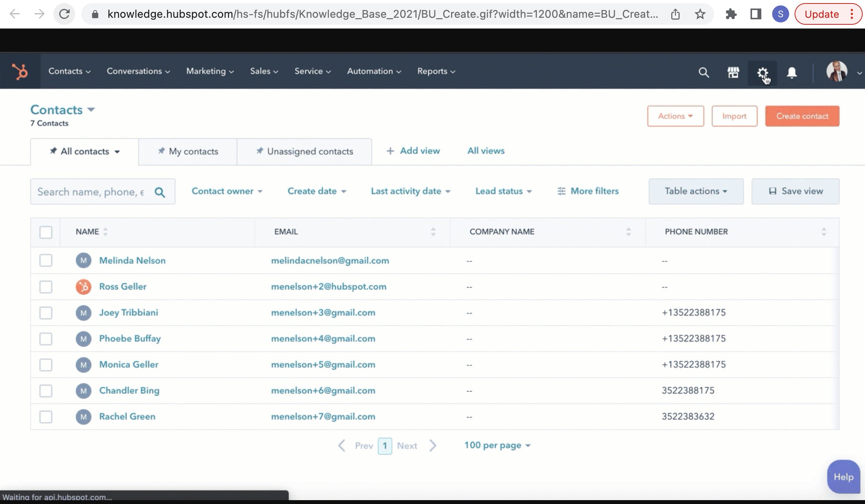
Task: Open the user profile avatar menu
Action: coord(836,71)
